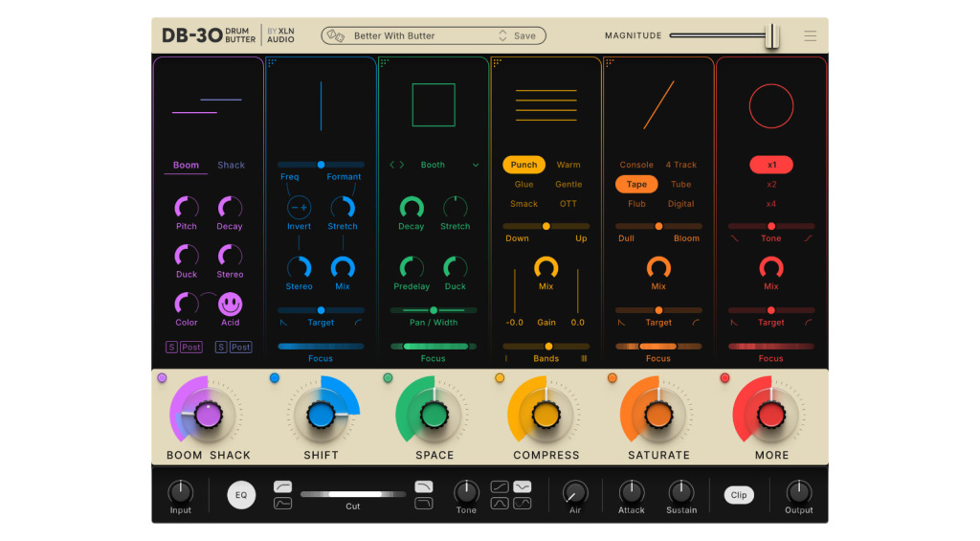Save the current preset

click(x=524, y=35)
